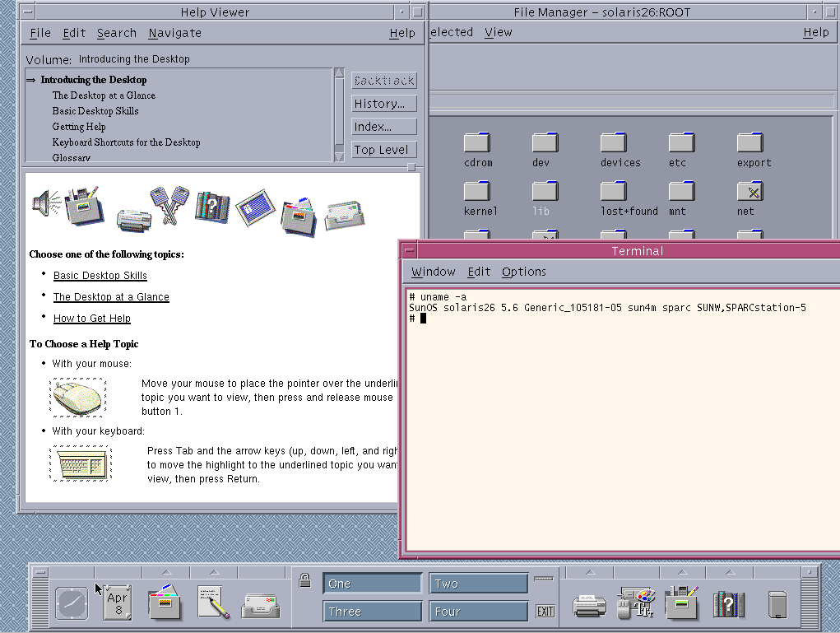
Task: Open the Options menu in Terminal
Action: (x=523, y=272)
